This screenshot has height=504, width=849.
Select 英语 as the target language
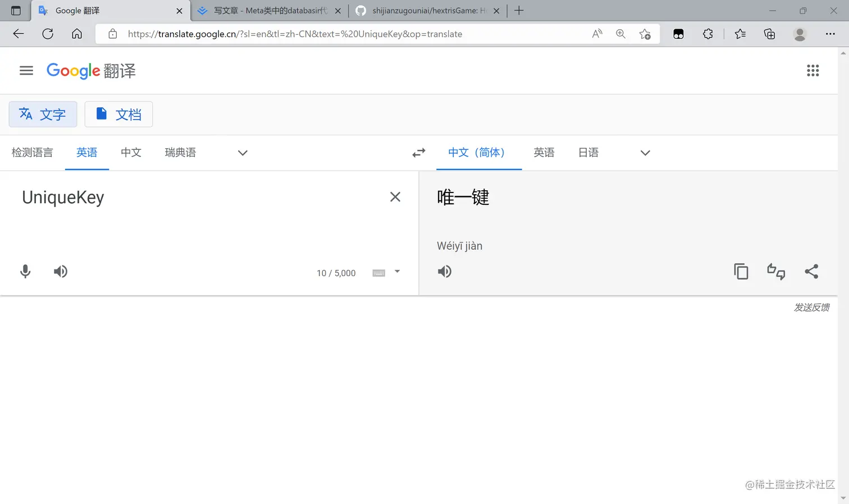point(544,153)
